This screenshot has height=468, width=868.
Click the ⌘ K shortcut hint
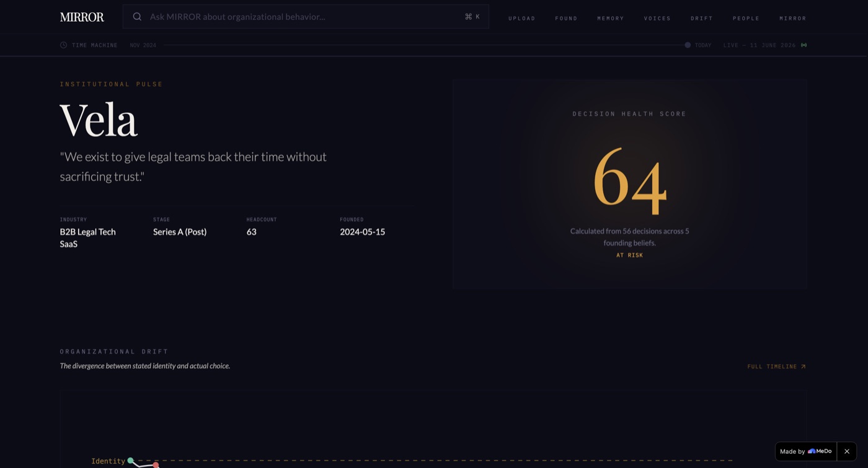point(472,17)
